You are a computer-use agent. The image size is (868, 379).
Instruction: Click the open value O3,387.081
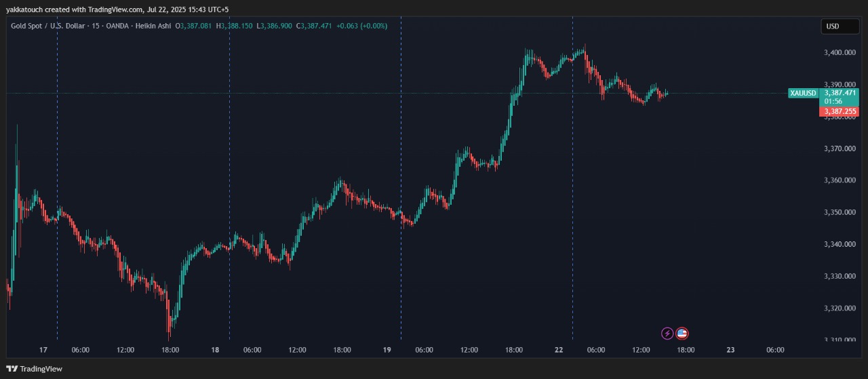tap(193, 26)
